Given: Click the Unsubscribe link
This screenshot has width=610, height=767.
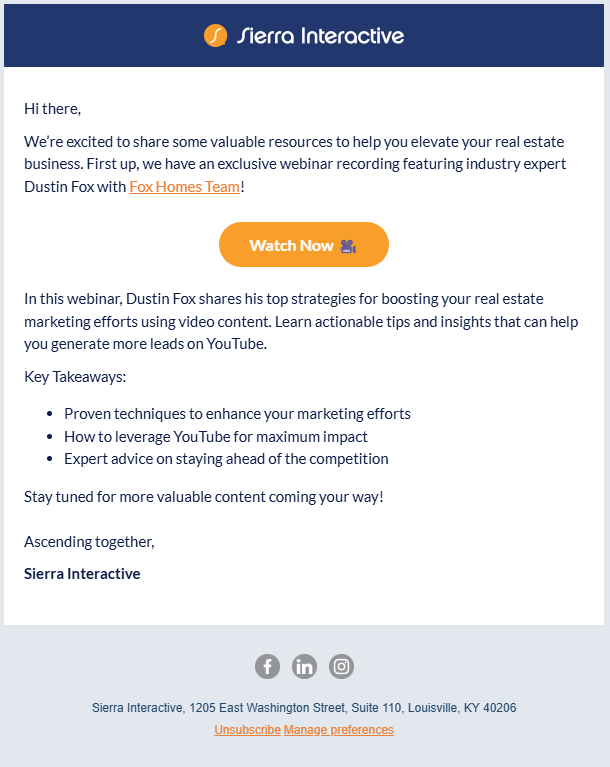Looking at the screenshot, I should click(247, 730).
